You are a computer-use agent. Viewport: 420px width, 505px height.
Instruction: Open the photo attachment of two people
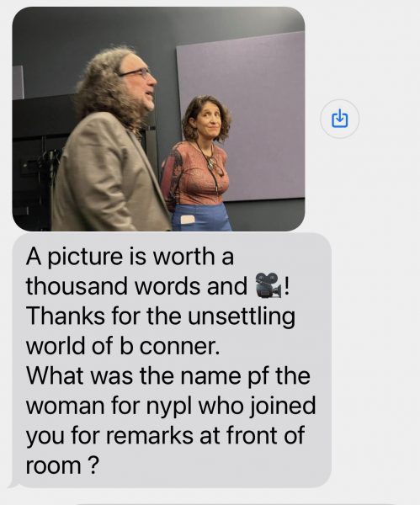pyautogui.click(x=158, y=119)
